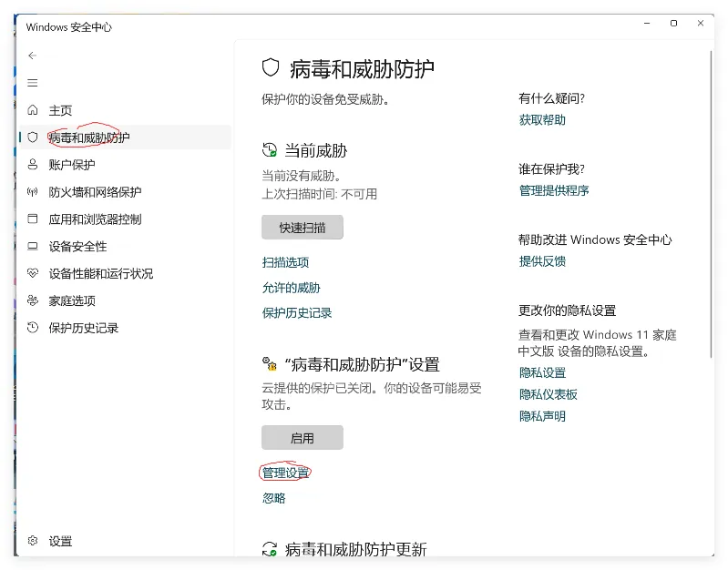Click the history clock icon in sidebar
728x570 pixels.
(33, 328)
